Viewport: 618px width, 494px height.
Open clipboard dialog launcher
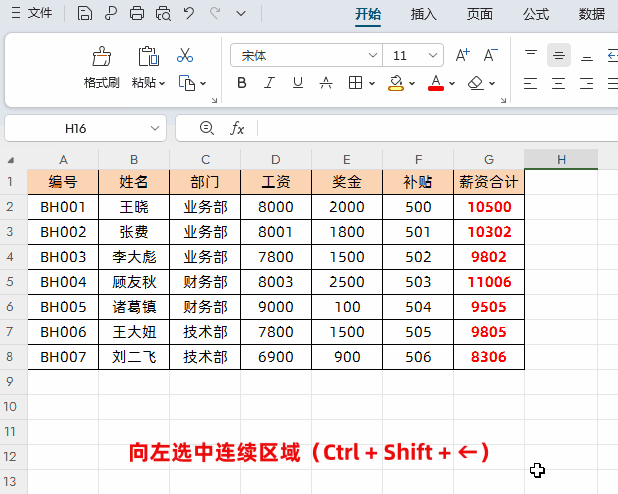214,101
